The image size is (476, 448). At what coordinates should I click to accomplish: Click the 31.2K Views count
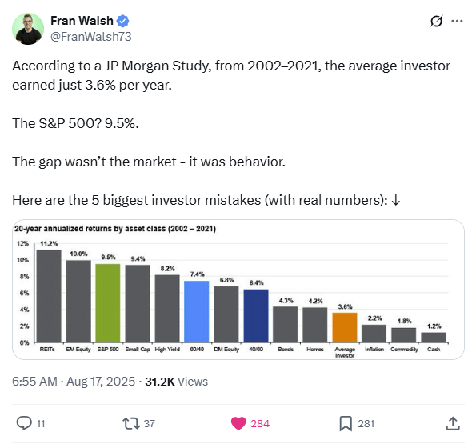click(x=176, y=382)
